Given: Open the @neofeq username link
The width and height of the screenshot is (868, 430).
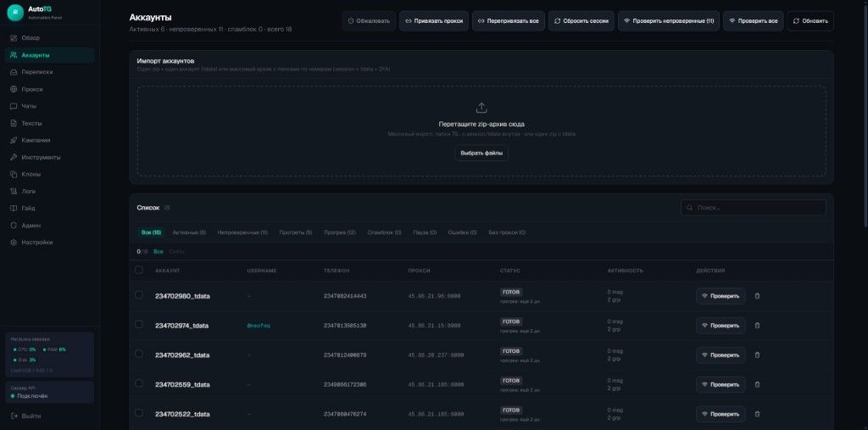Looking at the screenshot, I should [x=259, y=326].
